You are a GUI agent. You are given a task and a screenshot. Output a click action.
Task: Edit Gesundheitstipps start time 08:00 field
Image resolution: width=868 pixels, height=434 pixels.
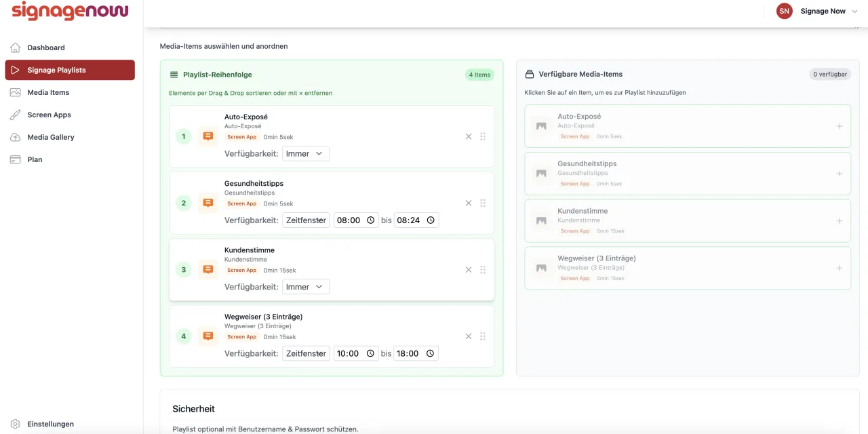click(356, 220)
